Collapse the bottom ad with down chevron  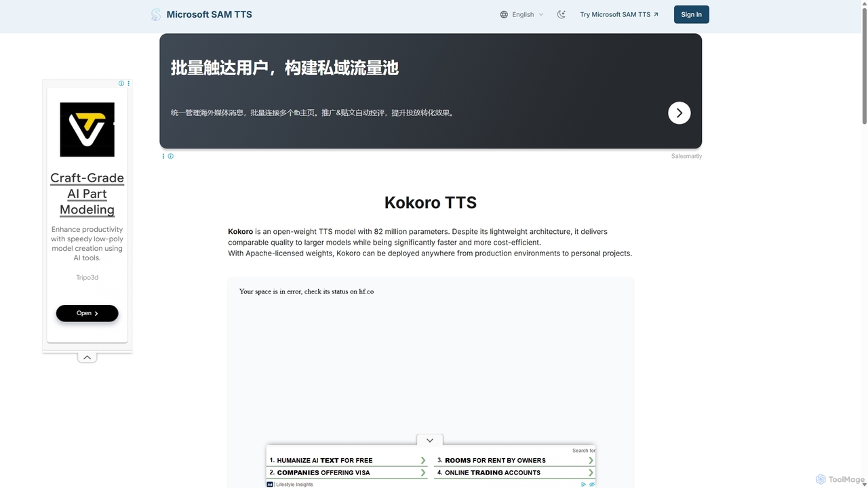[x=429, y=441]
